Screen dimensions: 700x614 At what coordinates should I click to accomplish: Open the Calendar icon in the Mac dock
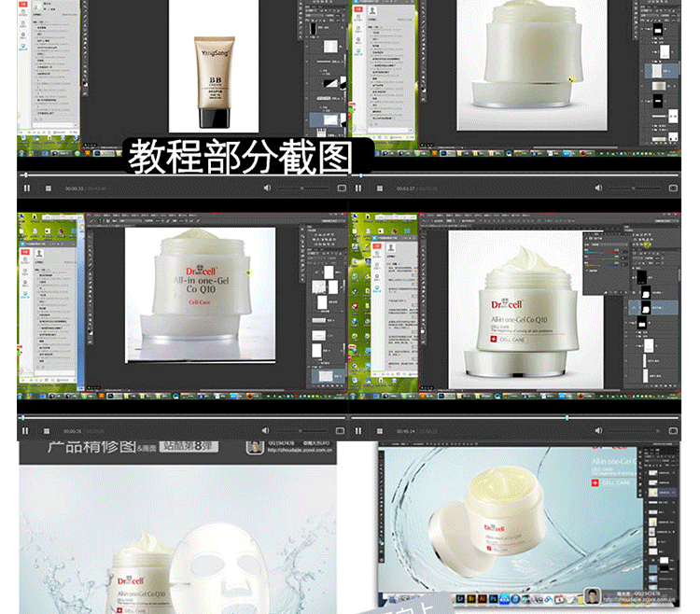[559, 599]
